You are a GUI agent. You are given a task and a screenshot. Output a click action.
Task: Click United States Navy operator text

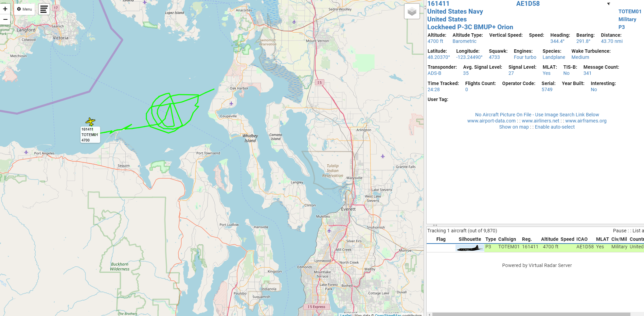pyautogui.click(x=455, y=12)
